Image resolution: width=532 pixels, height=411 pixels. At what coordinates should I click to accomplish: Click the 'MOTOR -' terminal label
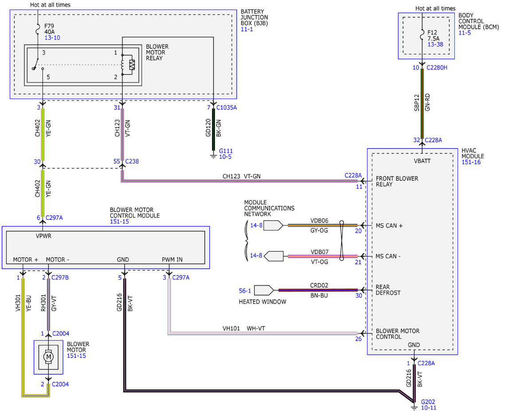[x=58, y=259]
